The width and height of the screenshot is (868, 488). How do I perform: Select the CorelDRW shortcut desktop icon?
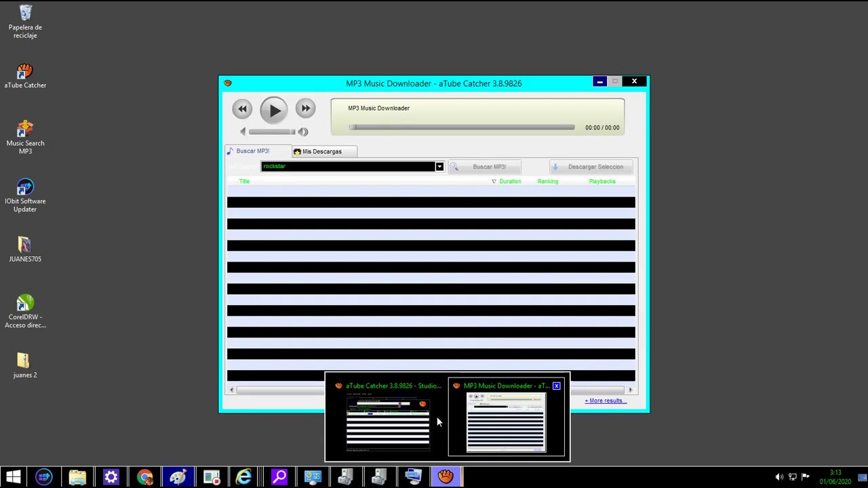[x=25, y=312]
